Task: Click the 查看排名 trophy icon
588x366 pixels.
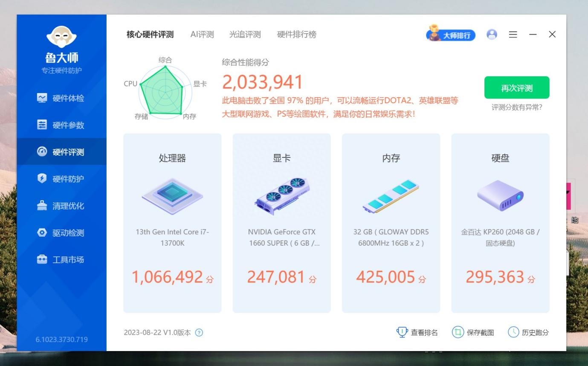Action: pyautogui.click(x=402, y=332)
